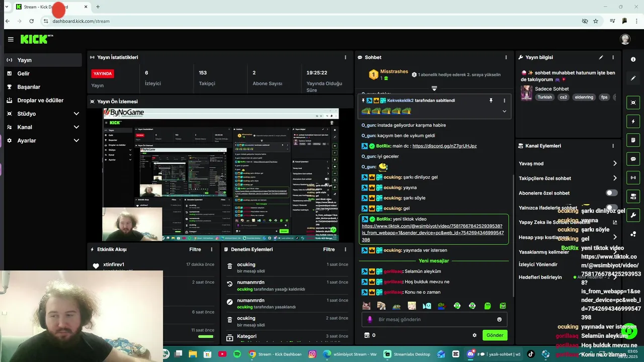Open the tiktok video link from BotRix
This screenshot has width=644, height=362.
(433, 233)
